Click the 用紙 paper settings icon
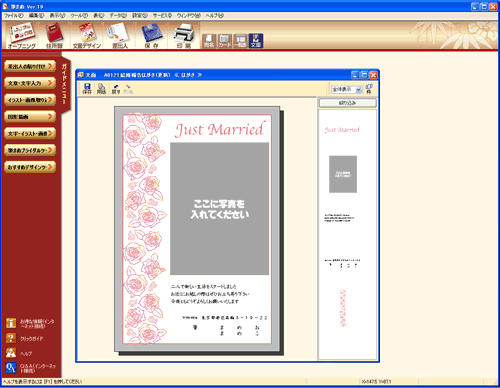 [x=101, y=89]
